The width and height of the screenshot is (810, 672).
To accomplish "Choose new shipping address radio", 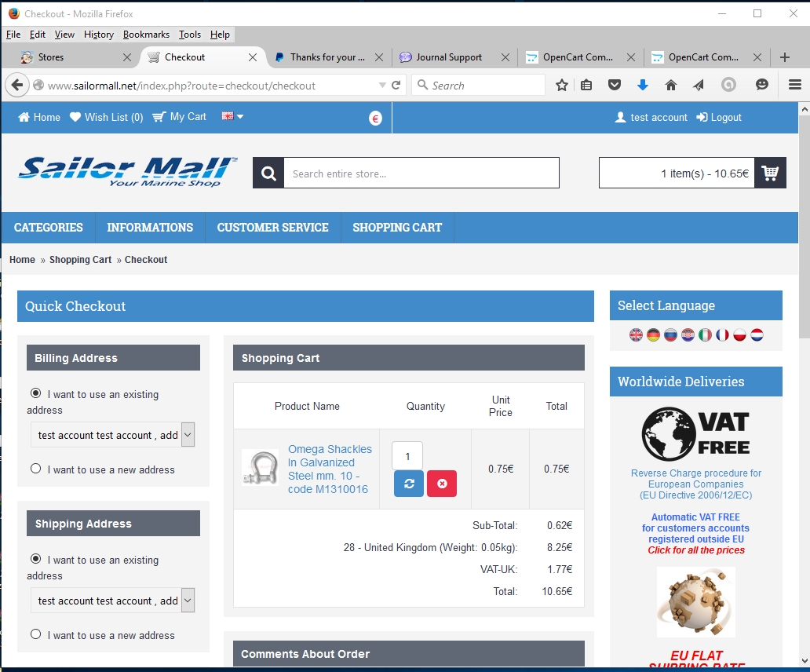I will 35,634.
